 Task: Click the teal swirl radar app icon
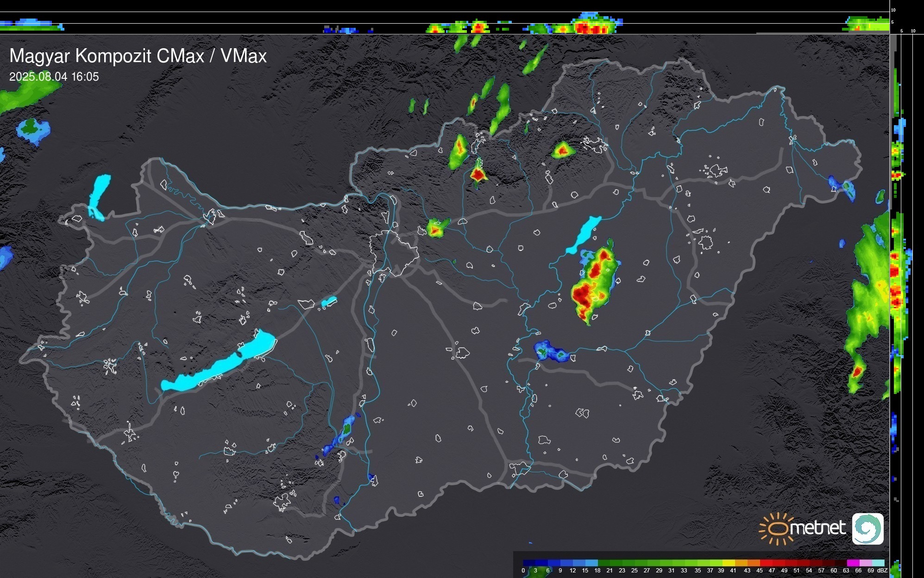[867, 528]
